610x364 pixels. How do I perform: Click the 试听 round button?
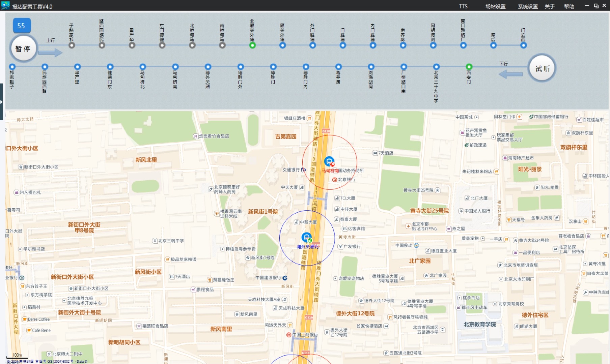[x=542, y=68]
